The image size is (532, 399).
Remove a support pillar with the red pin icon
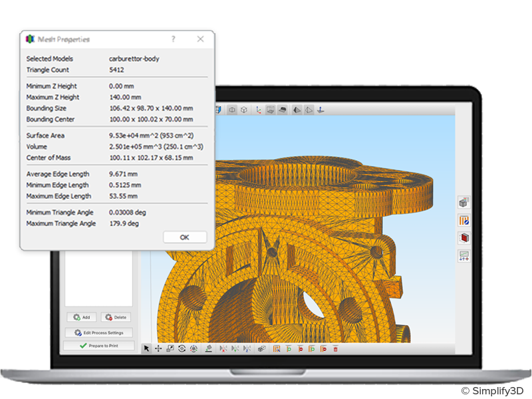301,348
